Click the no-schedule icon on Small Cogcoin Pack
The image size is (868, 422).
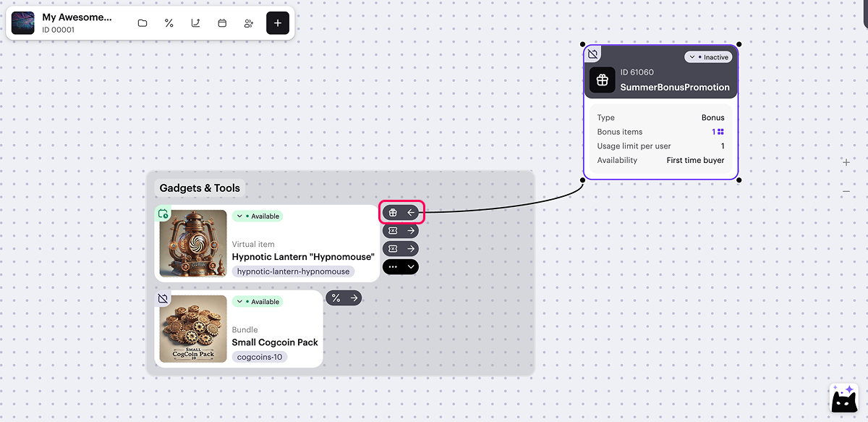point(163,298)
